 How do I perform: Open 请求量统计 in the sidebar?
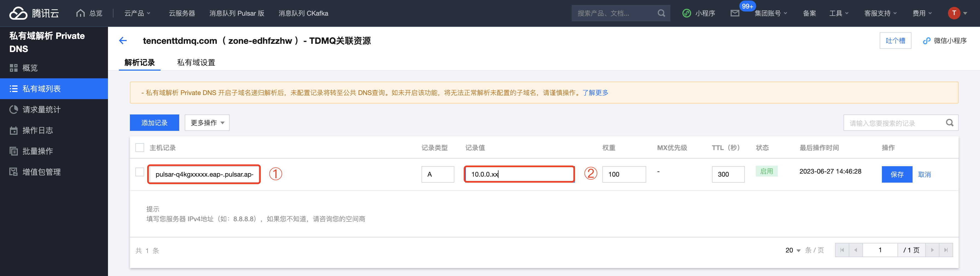pyautogui.click(x=41, y=110)
